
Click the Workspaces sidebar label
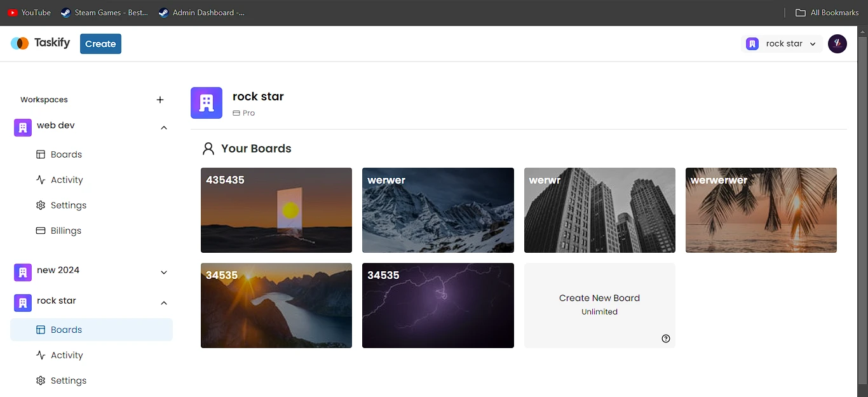coord(44,100)
